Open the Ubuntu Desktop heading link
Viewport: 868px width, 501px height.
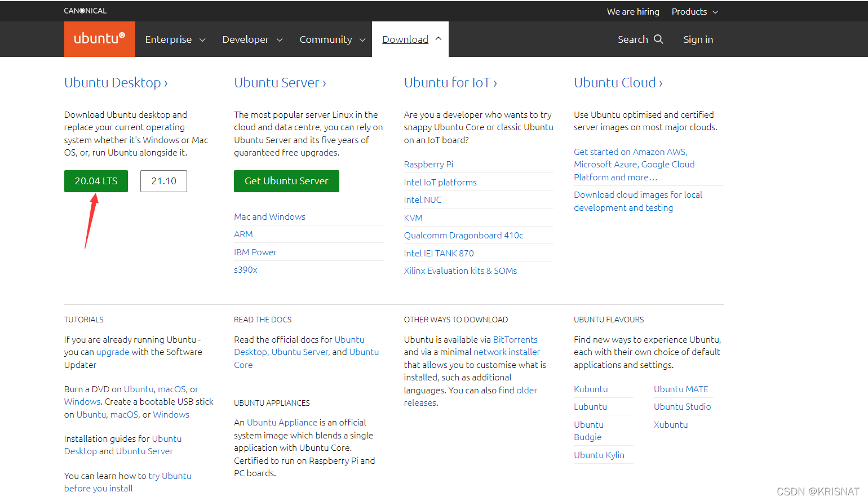click(116, 83)
